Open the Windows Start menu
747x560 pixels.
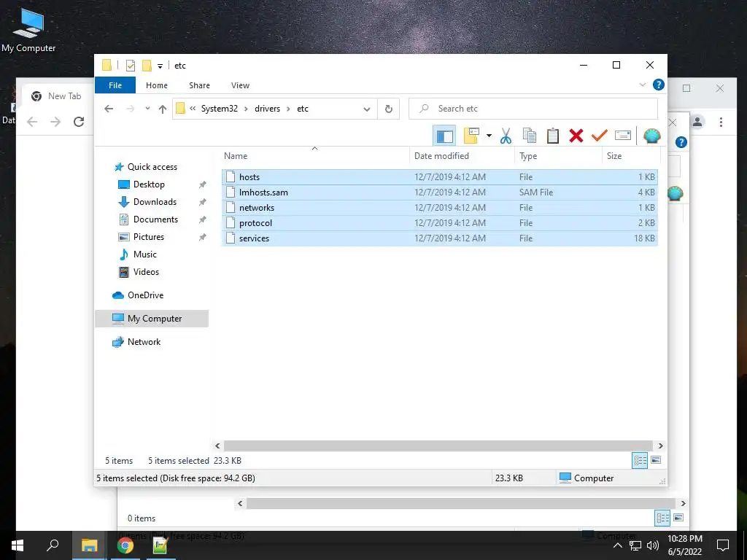click(18, 545)
